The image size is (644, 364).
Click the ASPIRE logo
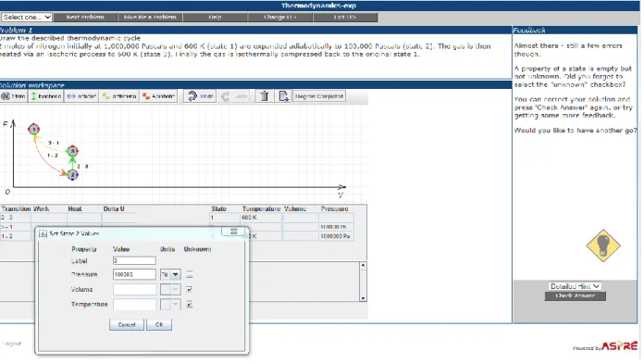[x=619, y=345]
